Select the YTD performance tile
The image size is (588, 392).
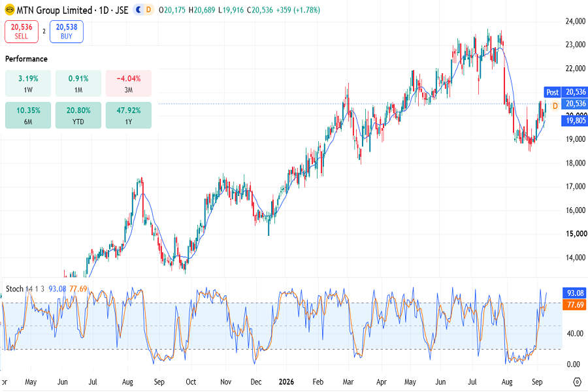point(78,115)
